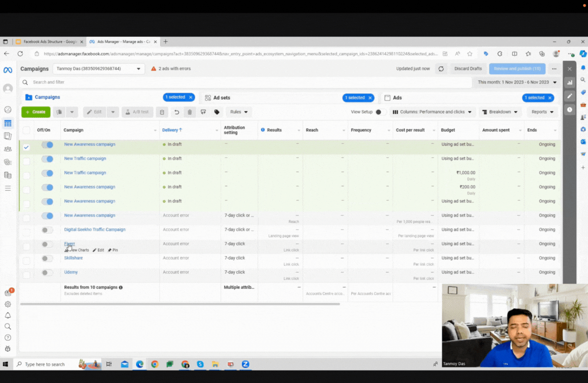Click View Charts under the Fiverr row

click(77, 250)
